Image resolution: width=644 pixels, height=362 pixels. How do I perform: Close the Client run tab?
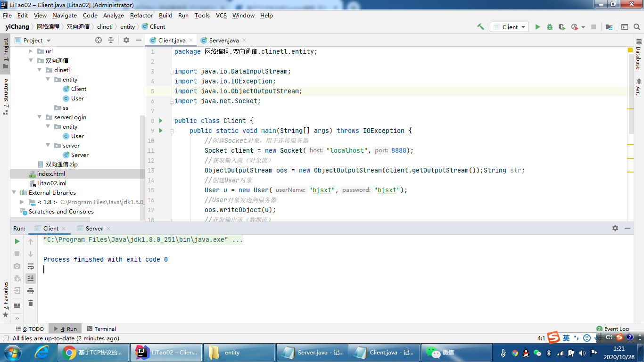coord(64,229)
